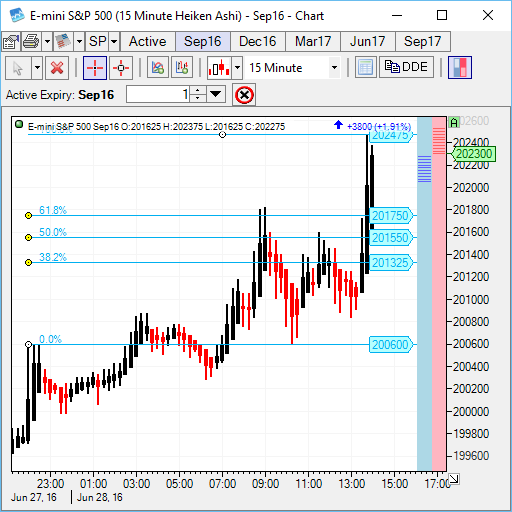The width and height of the screenshot is (512, 512).
Task: Select the Sep17 contract tab
Action: click(423, 42)
